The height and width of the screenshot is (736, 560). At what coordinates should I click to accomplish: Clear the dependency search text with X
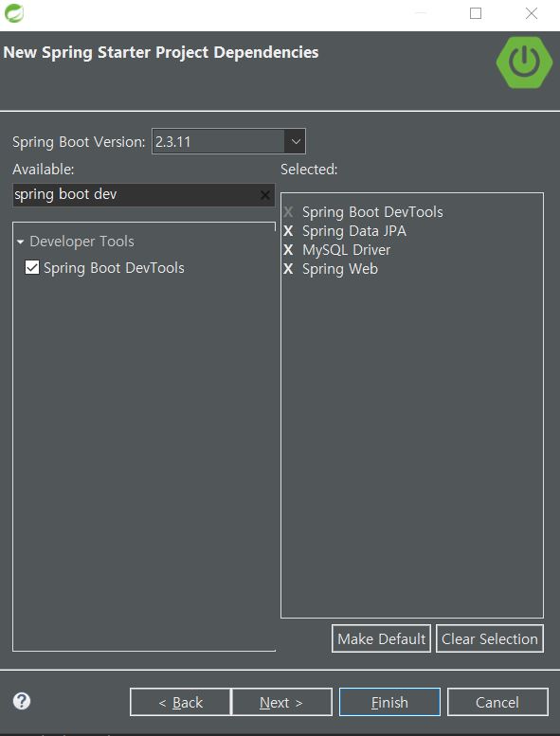(264, 195)
